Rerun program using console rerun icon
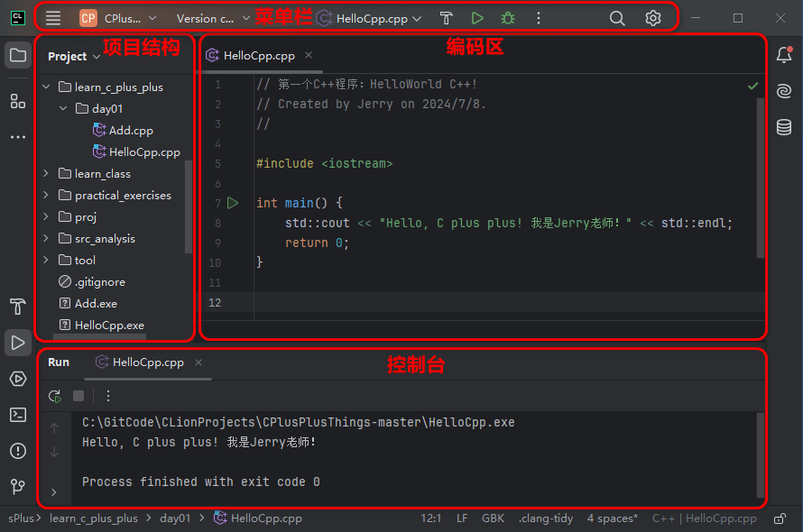 (55, 396)
